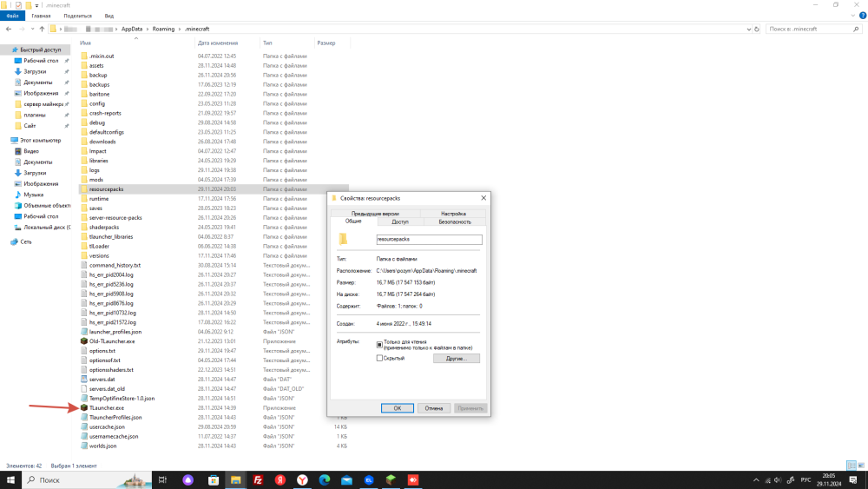Click AppData in the address path
This screenshot has height=489, width=868.
coord(132,29)
